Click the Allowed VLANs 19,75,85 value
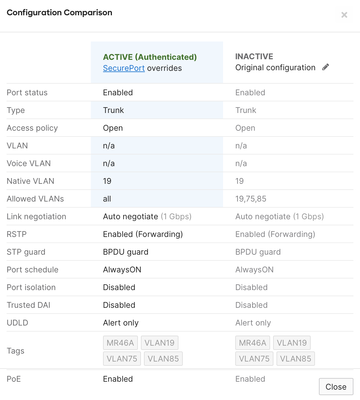This screenshot has width=360, height=400. [x=251, y=199]
